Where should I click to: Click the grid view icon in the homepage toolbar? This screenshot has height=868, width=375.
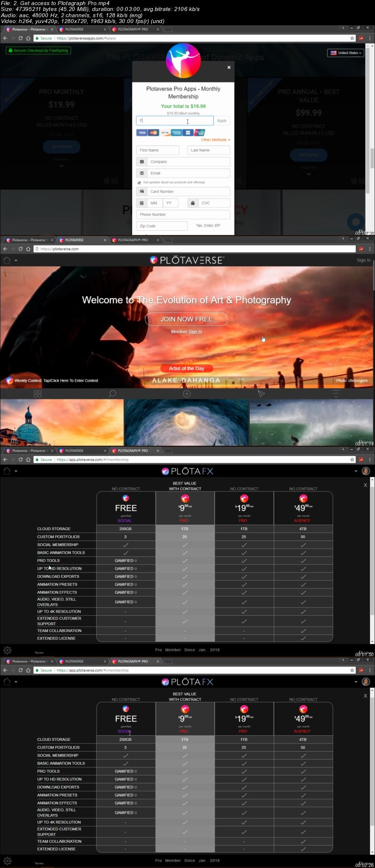pos(38,394)
